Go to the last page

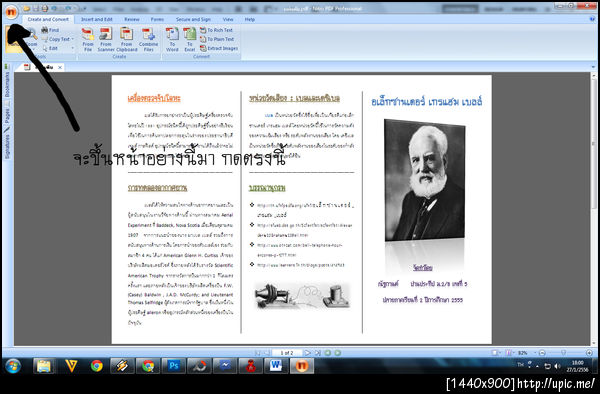click(x=317, y=353)
